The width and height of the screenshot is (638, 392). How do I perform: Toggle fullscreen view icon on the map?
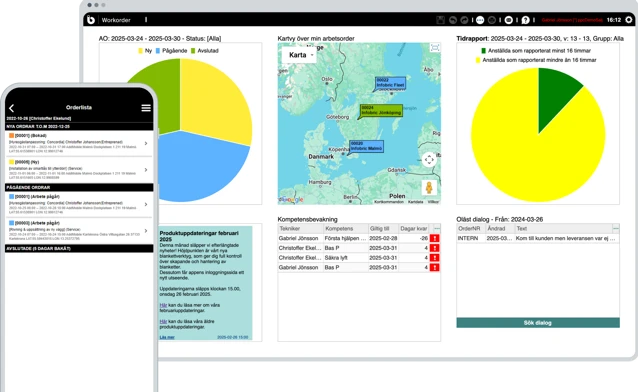pyautogui.click(x=435, y=48)
